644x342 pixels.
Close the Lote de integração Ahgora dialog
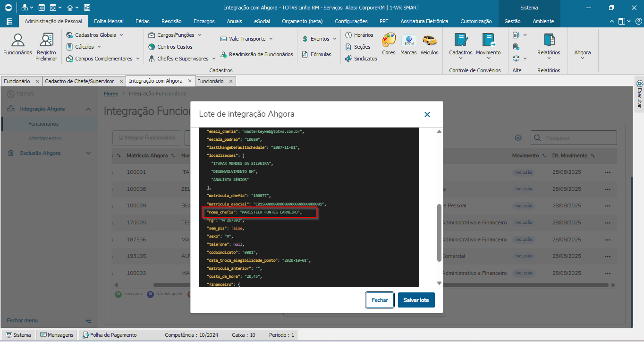427,114
